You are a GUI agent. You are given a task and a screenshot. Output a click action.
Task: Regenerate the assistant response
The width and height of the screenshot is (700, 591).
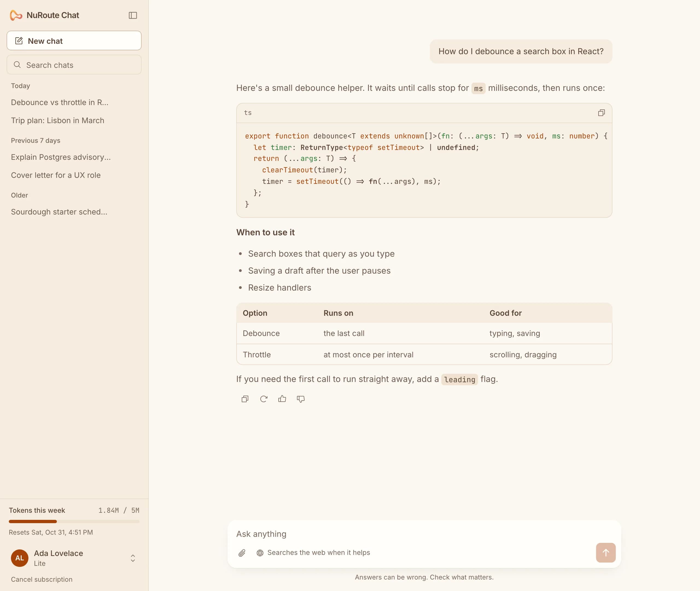tap(264, 399)
